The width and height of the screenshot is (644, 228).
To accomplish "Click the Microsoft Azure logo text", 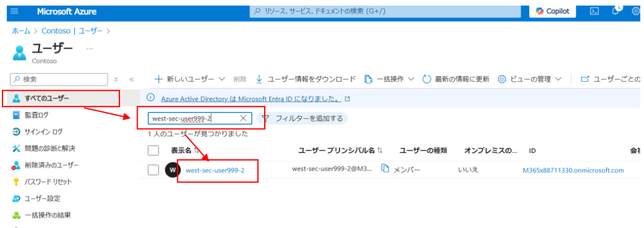I will tap(67, 11).
